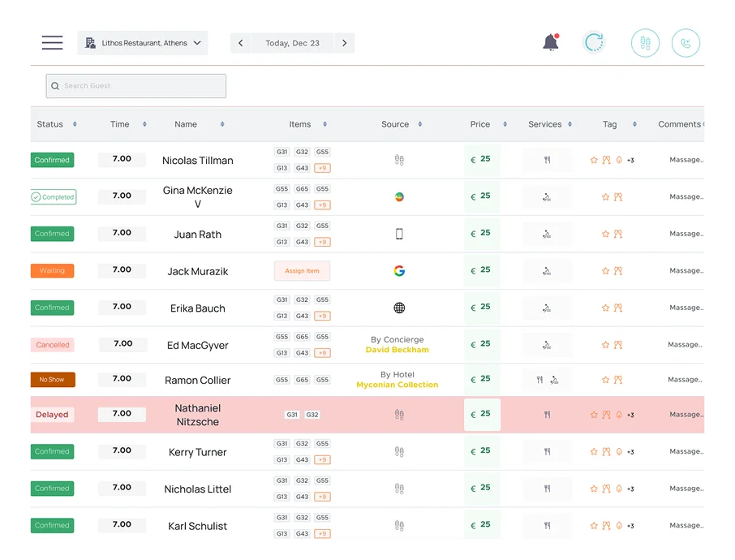Click walk-in source icon for Karl Schulist
The height and width of the screenshot is (560, 735).
(399, 526)
